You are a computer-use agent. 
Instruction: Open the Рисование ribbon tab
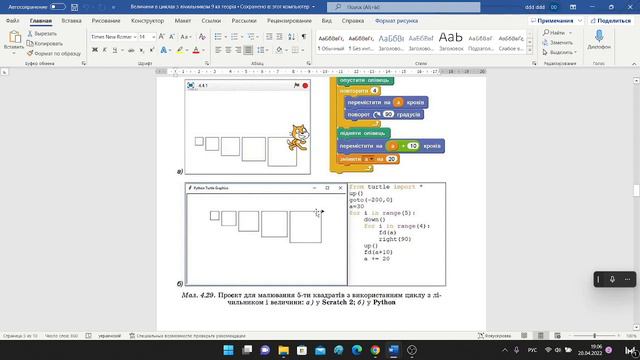pos(106,20)
